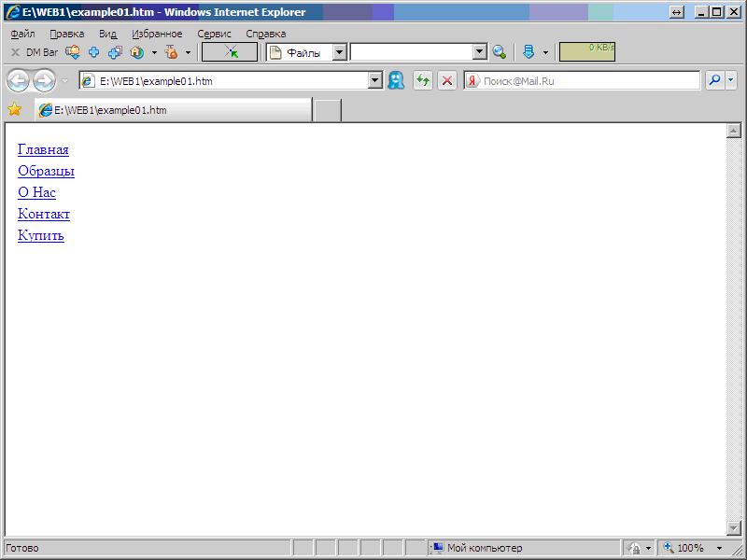Open the Избранное menu
Viewport: 747px width, 560px height.
pos(157,34)
